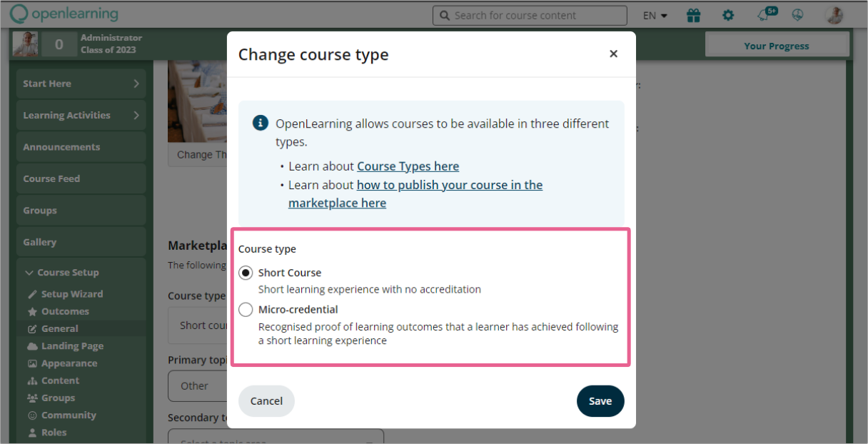Save the course type change
The width and height of the screenshot is (868, 444).
pos(600,401)
